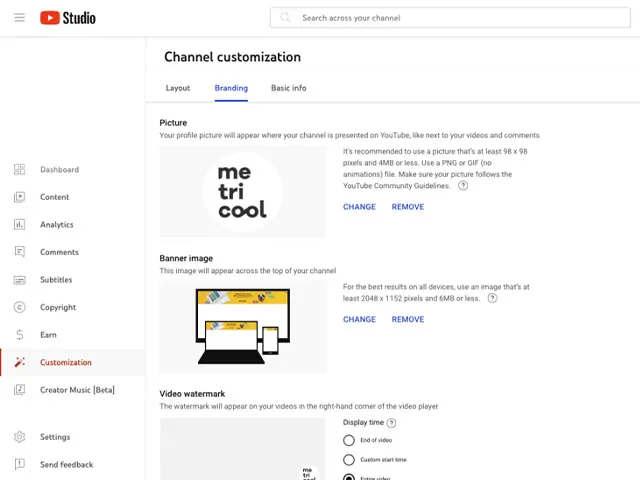The height and width of the screenshot is (480, 640).
Task: Click the Copyright circle icon
Action: [19, 307]
